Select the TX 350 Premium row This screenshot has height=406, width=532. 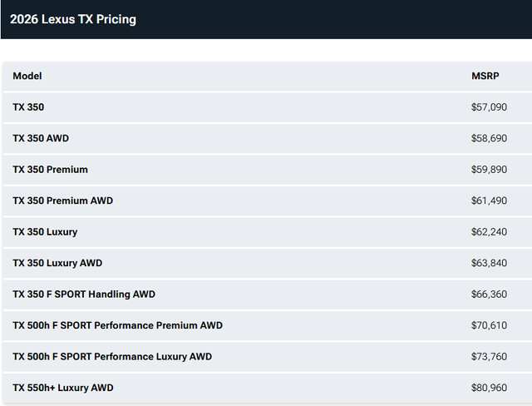pyautogui.click(x=50, y=170)
